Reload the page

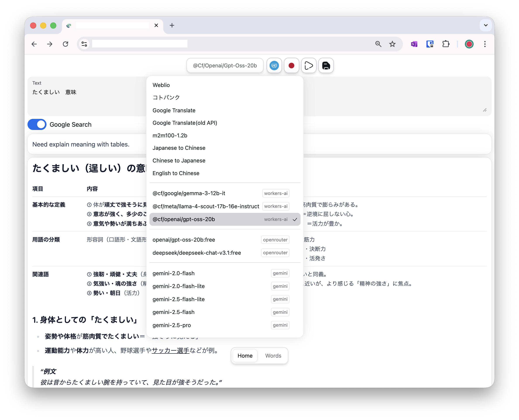[x=65, y=44]
